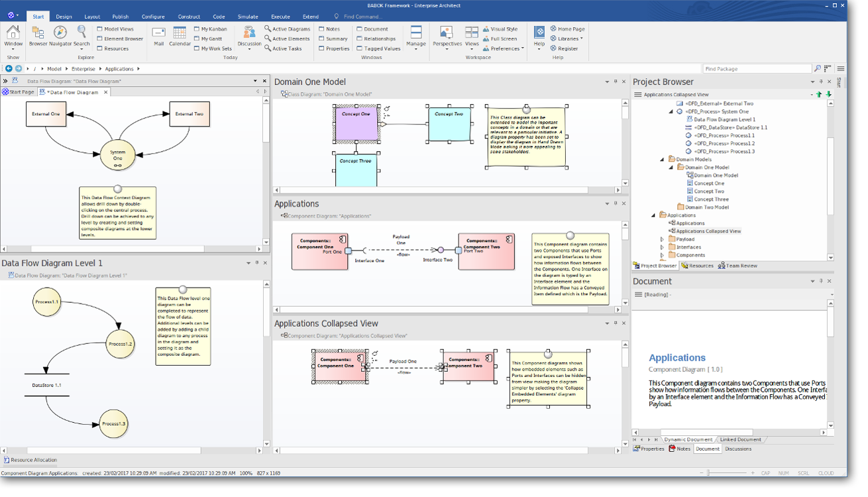Switch to the Simulate ribbon tab
868x497 pixels.
248,17
